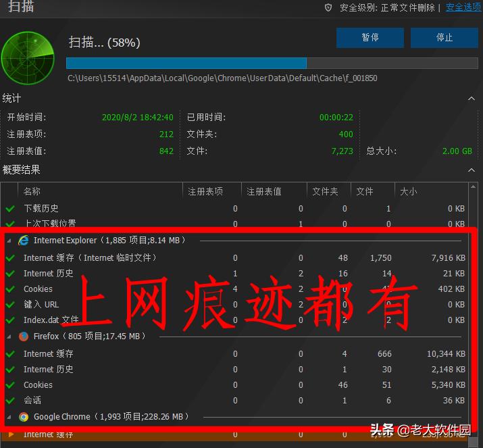
Task: Select the Firefox 会话 row name
Action: tap(32, 400)
